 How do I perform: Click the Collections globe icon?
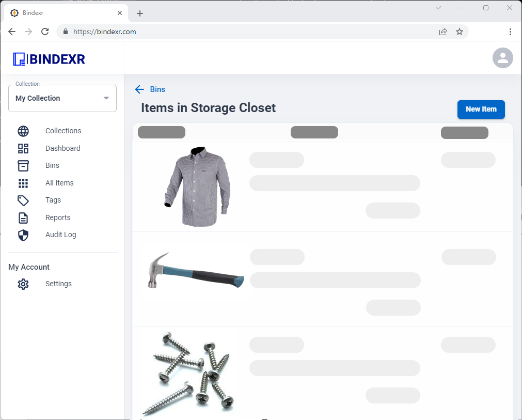pos(23,131)
